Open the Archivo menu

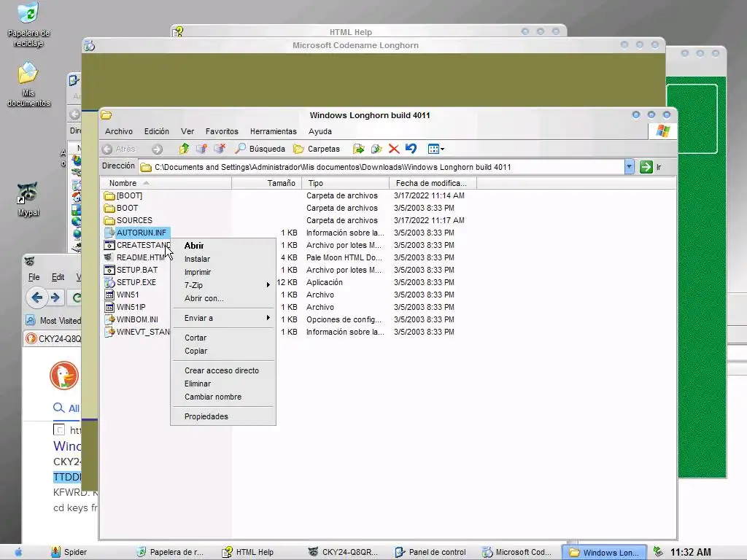(119, 131)
